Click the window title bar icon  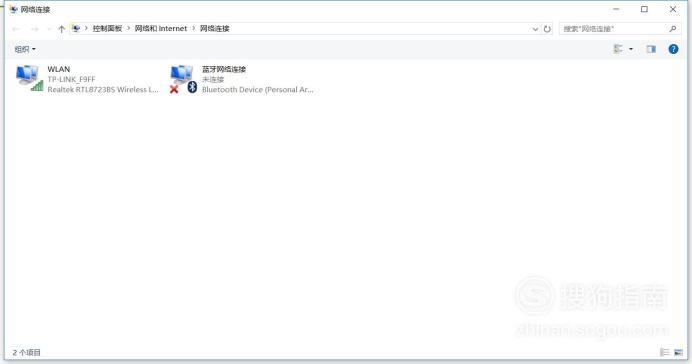click(13, 9)
